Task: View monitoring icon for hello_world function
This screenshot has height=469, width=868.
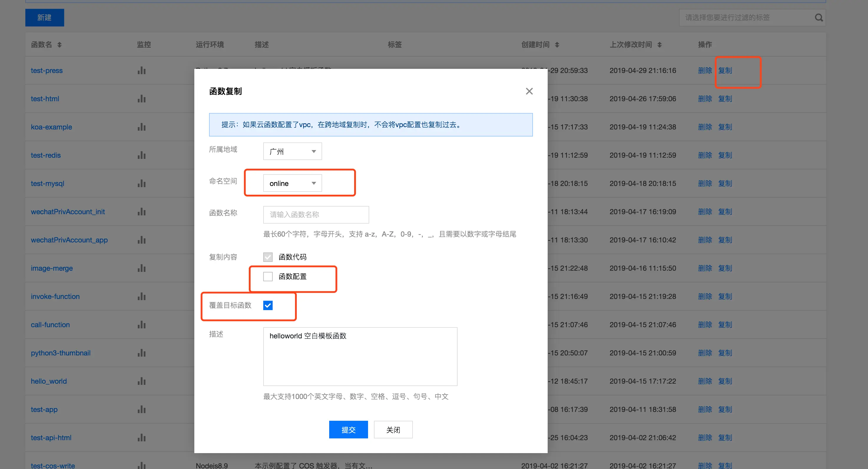Action: (x=142, y=381)
